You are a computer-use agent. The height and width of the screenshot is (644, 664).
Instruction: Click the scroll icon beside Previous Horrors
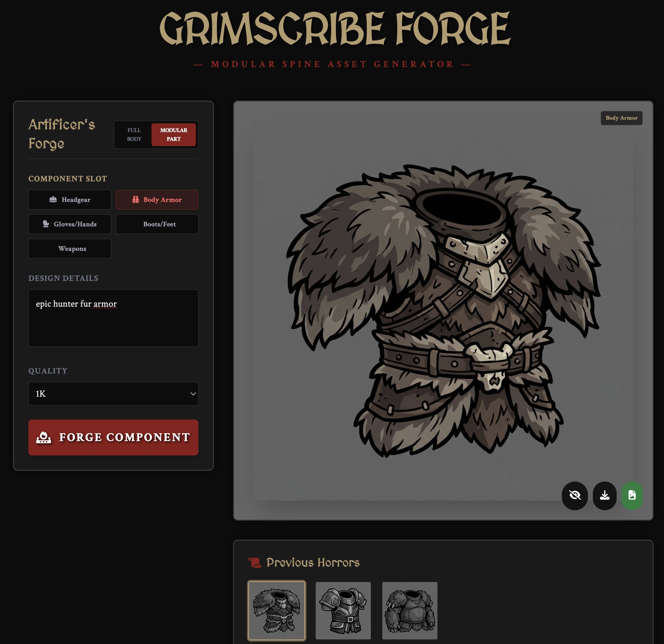coord(255,562)
